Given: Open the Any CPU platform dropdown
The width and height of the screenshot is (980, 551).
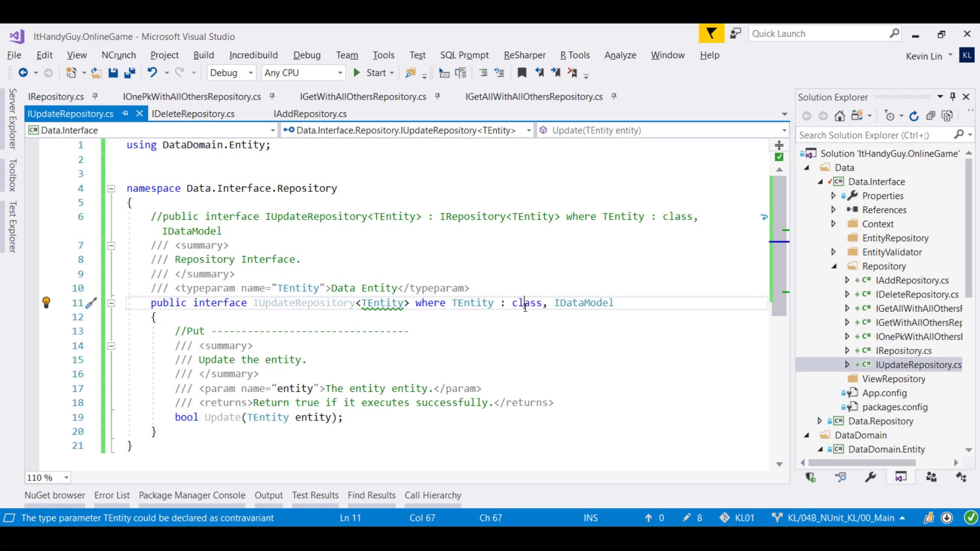Looking at the screenshot, I should point(340,73).
